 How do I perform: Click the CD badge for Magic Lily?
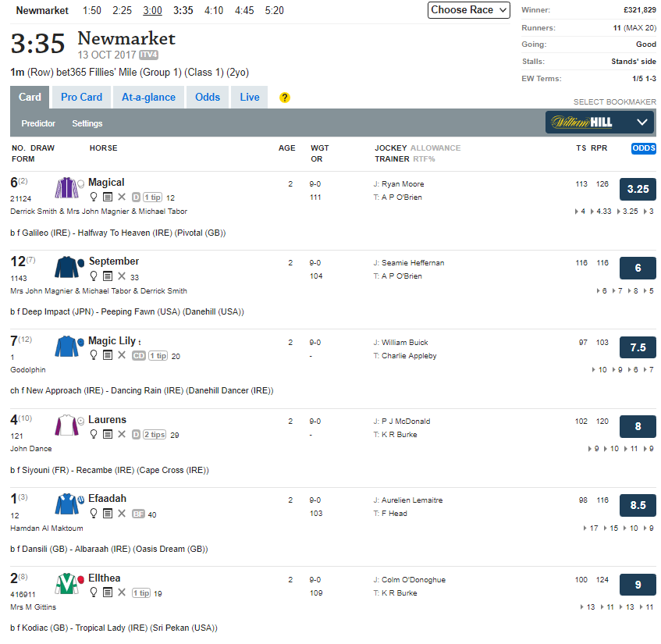139,355
